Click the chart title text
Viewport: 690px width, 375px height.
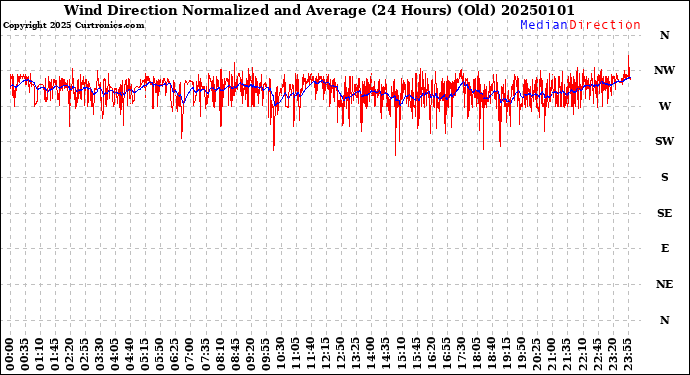(319, 10)
